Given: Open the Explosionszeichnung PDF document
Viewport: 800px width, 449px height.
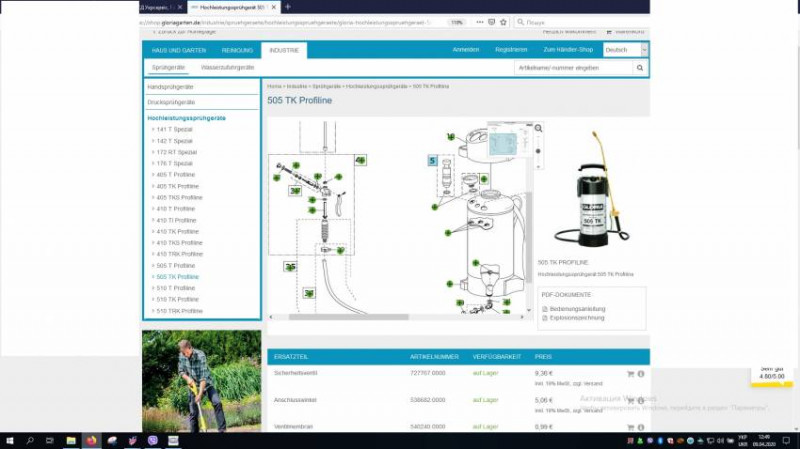Looking at the screenshot, I should (x=577, y=318).
